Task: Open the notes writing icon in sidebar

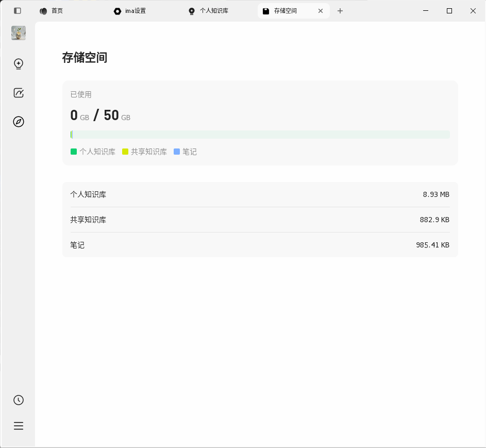Action: (x=19, y=93)
